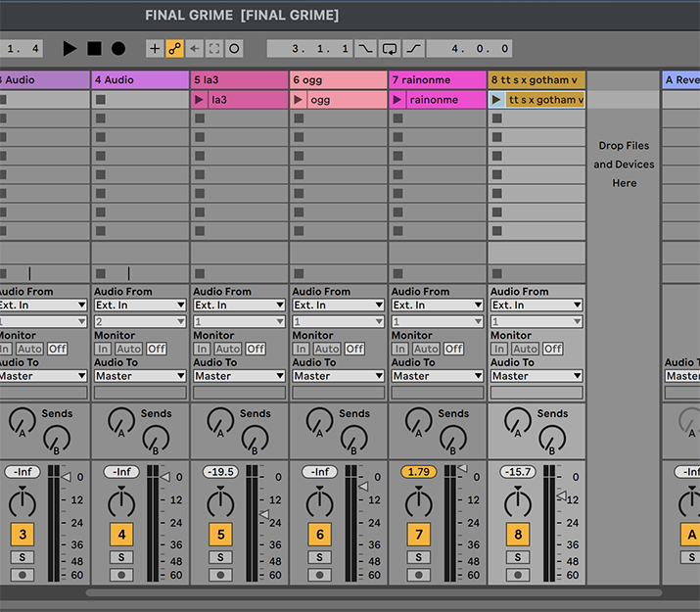Image resolution: width=700 pixels, height=612 pixels.
Task: Click the Re-enable Automation arrow icon
Action: [x=195, y=49]
